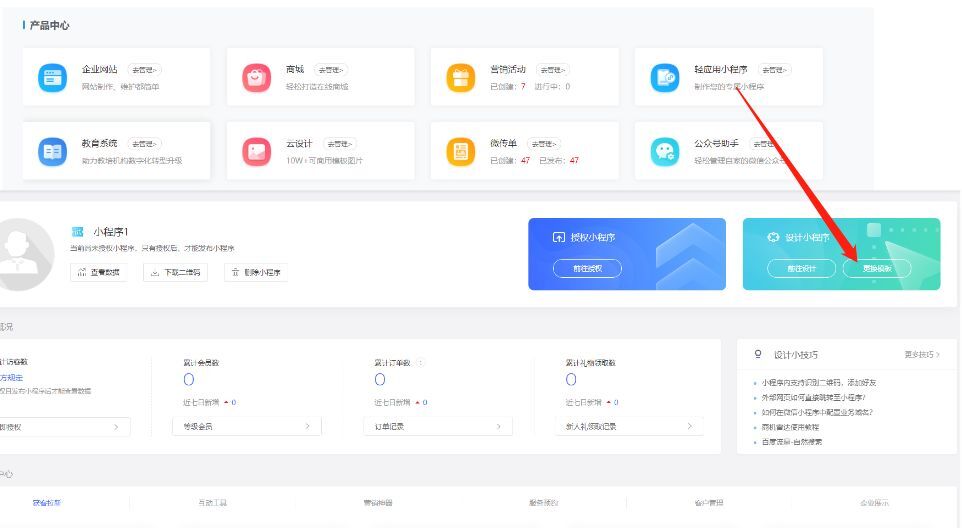The image size is (962, 528).
Task: Switch to 营销神器 tab
Action: tap(378, 503)
